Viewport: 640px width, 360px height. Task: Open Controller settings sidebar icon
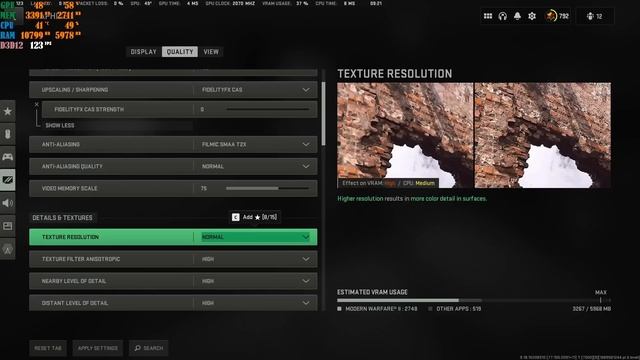tap(8, 157)
